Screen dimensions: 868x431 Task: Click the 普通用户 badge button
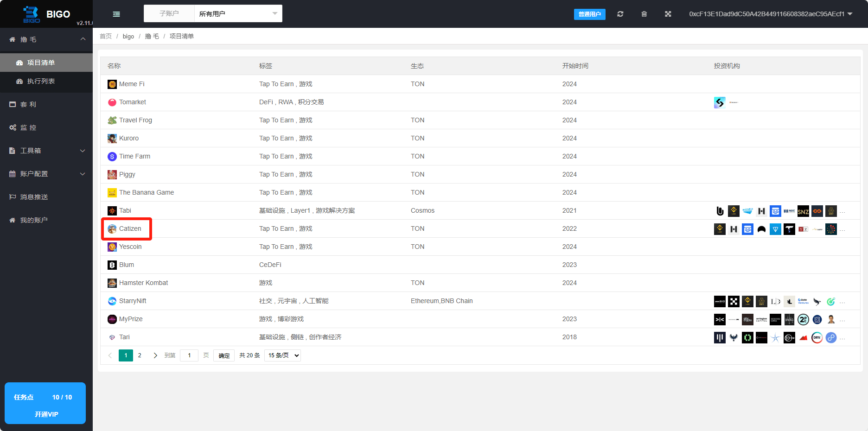click(x=589, y=14)
